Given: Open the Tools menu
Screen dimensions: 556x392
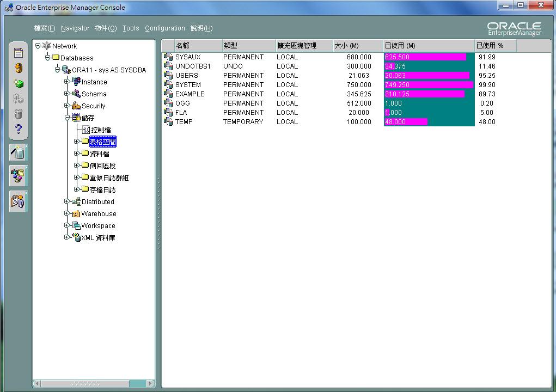Looking at the screenshot, I should click(x=131, y=28).
